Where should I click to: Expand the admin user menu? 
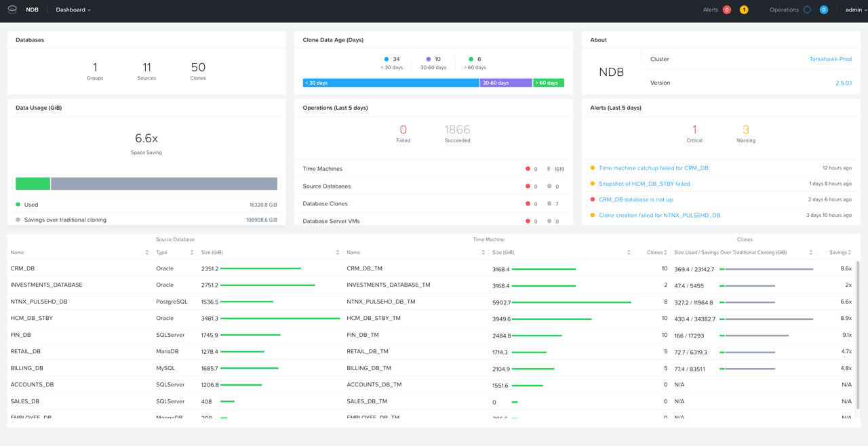coord(856,10)
